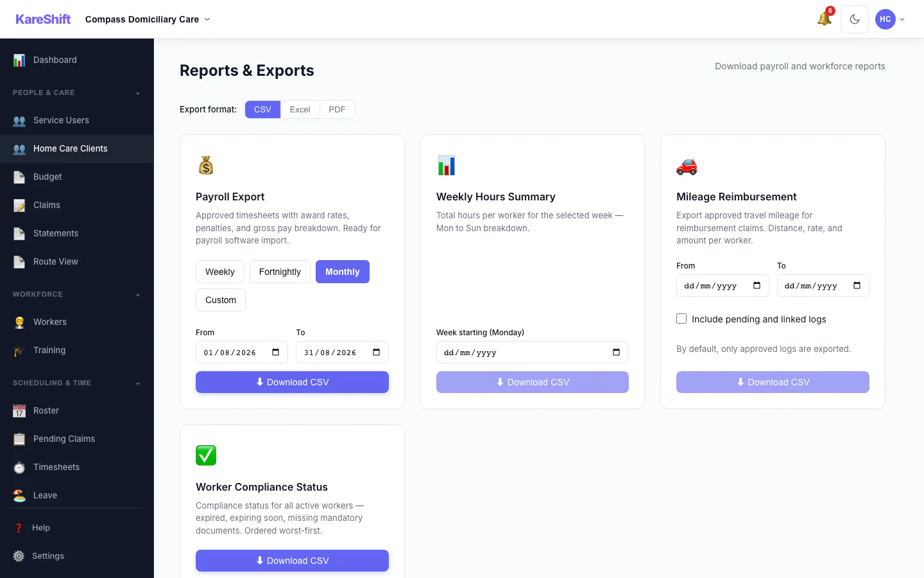
Task: Click the Workers person icon
Action: click(19, 322)
